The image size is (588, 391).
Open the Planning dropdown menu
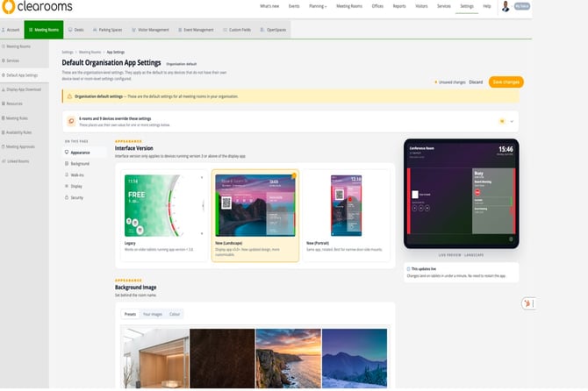coord(318,6)
